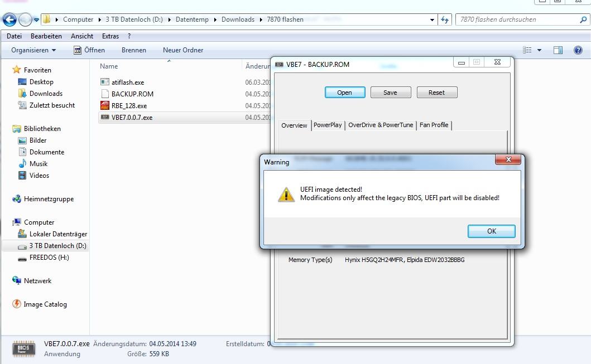Select Netzwerk in the sidebar
Screen dimensions: 591x364
[x=37, y=280]
